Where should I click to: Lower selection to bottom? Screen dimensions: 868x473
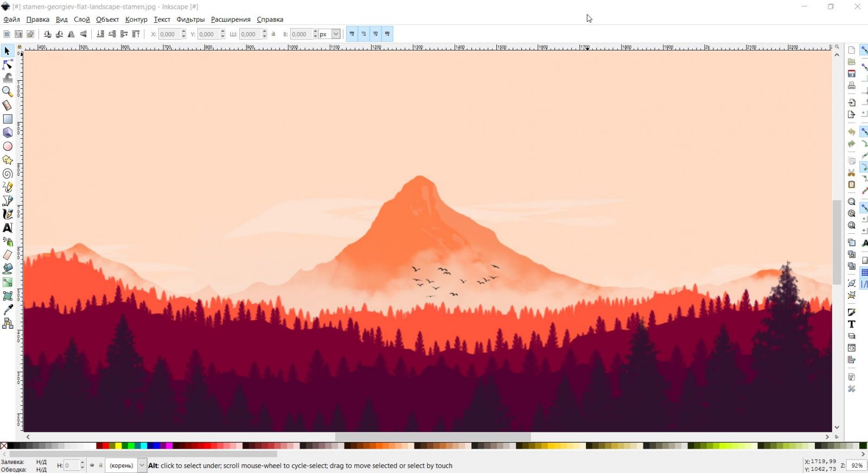100,34
